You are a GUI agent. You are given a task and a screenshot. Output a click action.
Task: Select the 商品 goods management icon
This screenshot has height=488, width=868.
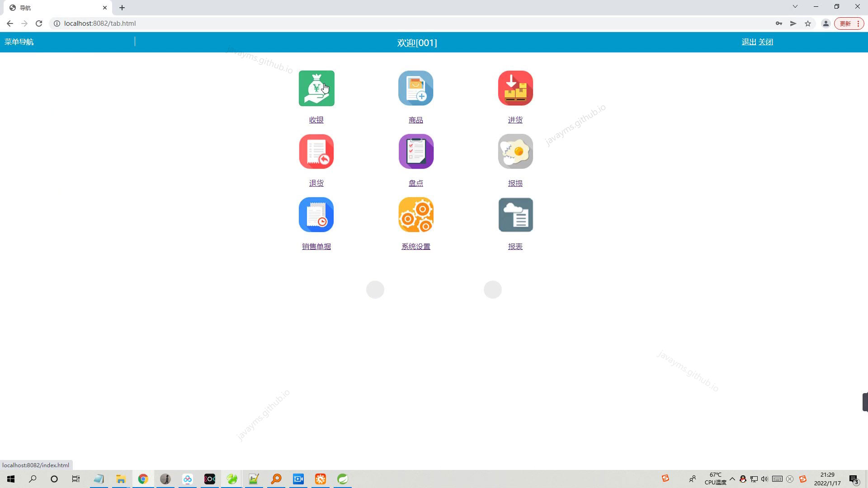pyautogui.click(x=415, y=88)
